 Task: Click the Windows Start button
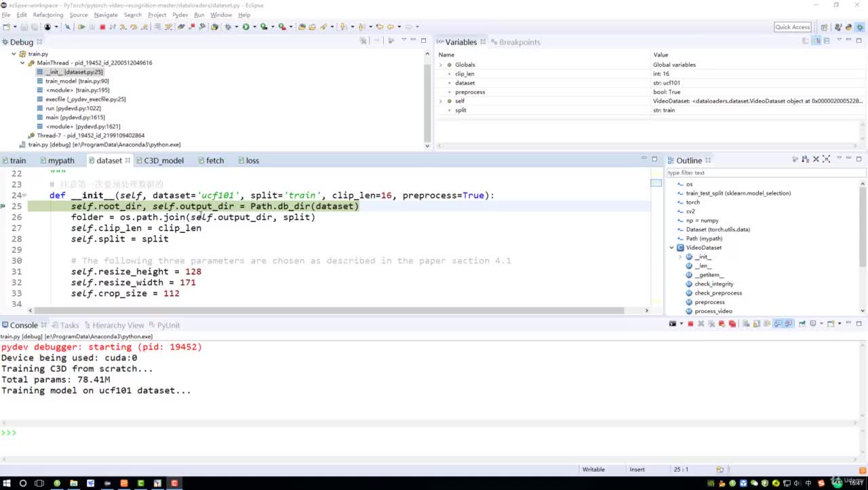(x=6, y=483)
